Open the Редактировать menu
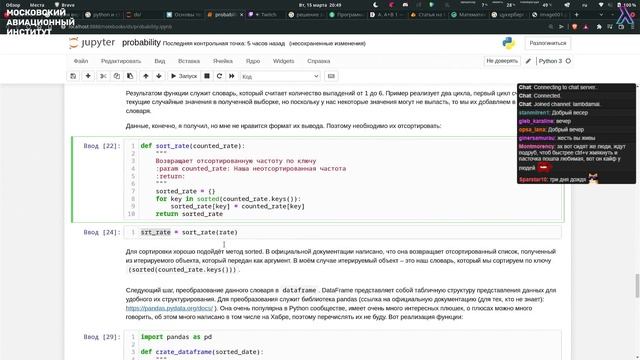The height and width of the screenshot is (360, 640). point(121,61)
